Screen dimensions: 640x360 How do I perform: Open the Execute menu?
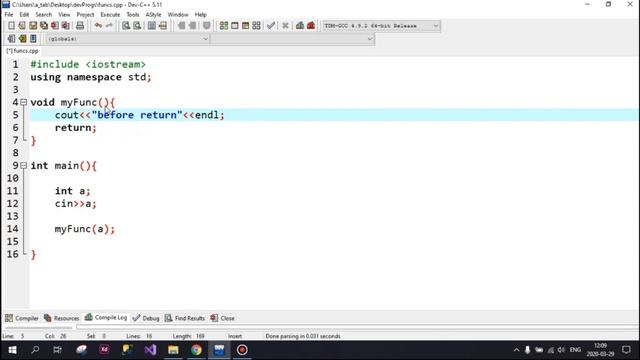click(110, 14)
